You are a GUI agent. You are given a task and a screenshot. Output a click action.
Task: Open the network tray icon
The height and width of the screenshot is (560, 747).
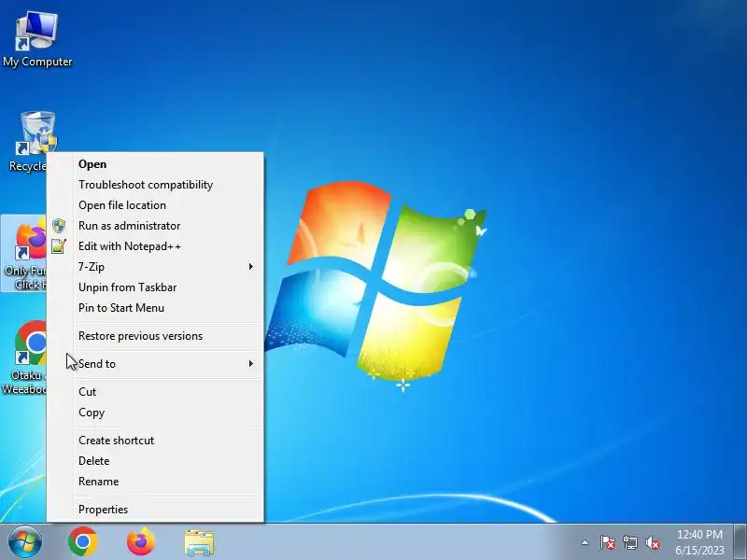(629, 542)
